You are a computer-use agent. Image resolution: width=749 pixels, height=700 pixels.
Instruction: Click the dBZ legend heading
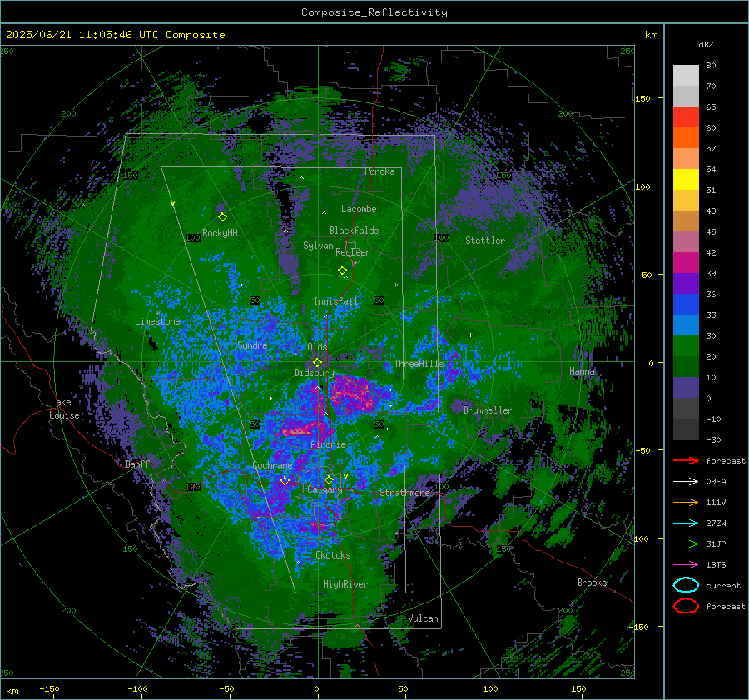(706, 44)
